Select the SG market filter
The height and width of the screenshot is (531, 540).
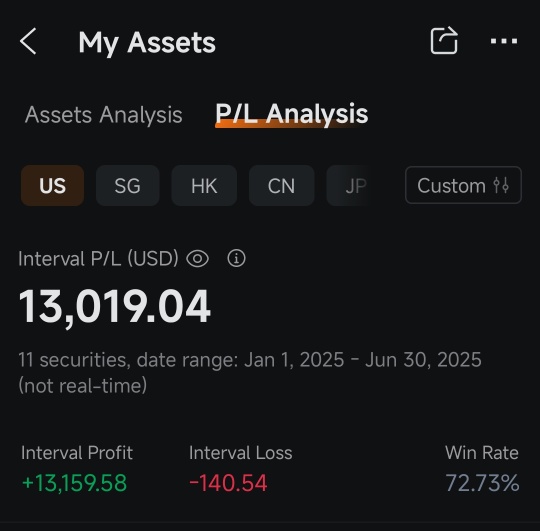pos(127,186)
